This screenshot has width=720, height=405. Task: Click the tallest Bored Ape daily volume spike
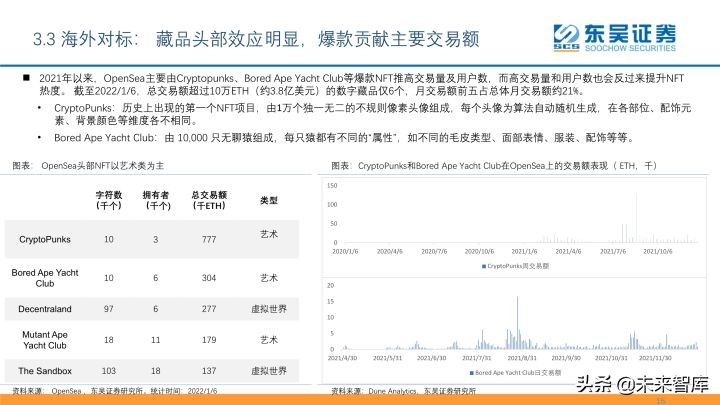point(518,323)
